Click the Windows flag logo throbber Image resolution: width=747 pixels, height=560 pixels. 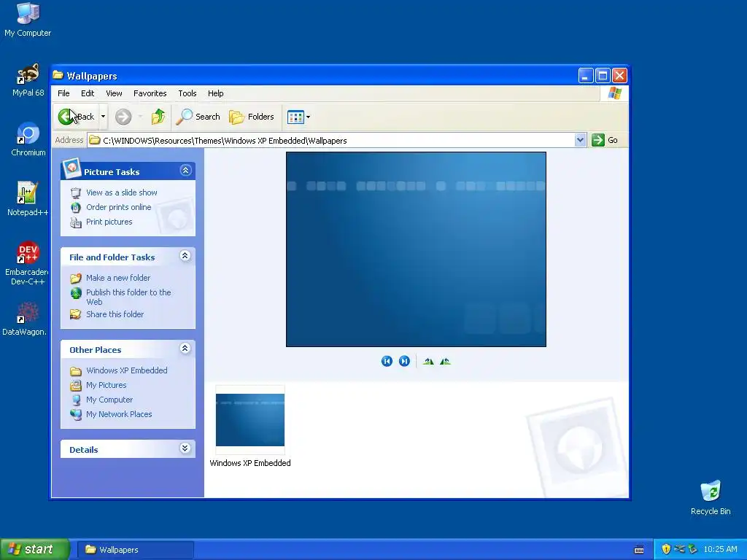tap(614, 93)
